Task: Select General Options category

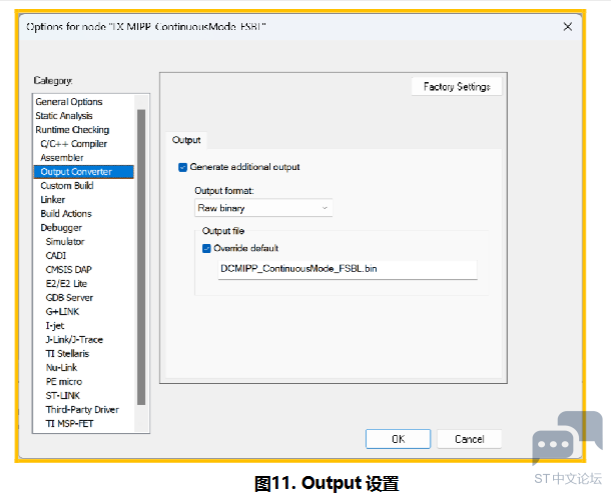Action: tap(69, 102)
